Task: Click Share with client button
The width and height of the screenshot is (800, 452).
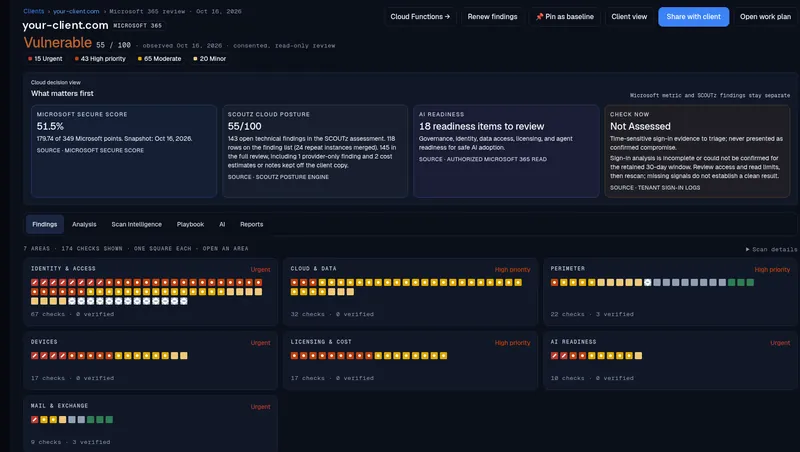Action: pyautogui.click(x=693, y=17)
